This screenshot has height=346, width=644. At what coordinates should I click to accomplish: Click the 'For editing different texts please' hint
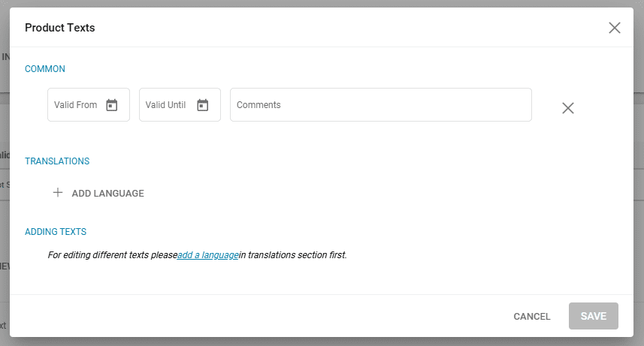tap(112, 255)
